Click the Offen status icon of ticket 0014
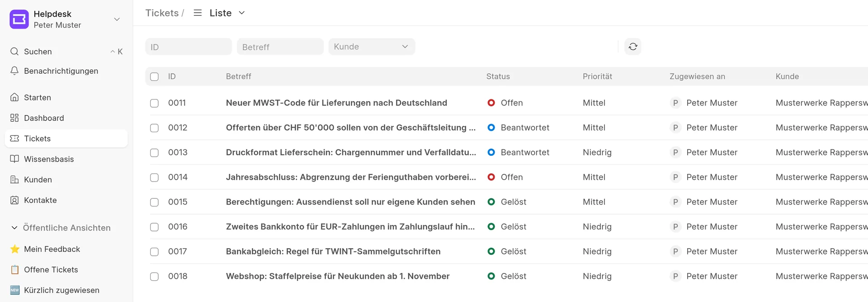This screenshot has width=868, height=302. [x=491, y=177]
